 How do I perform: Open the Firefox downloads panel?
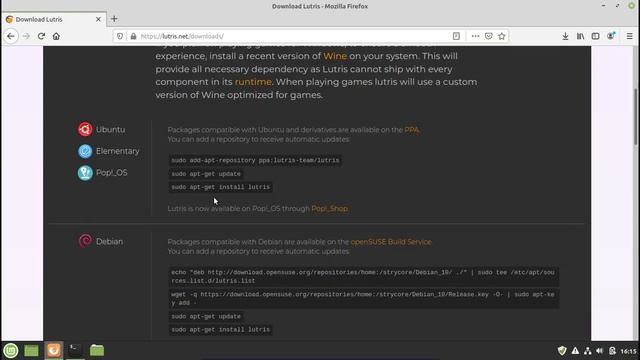[x=565, y=36]
